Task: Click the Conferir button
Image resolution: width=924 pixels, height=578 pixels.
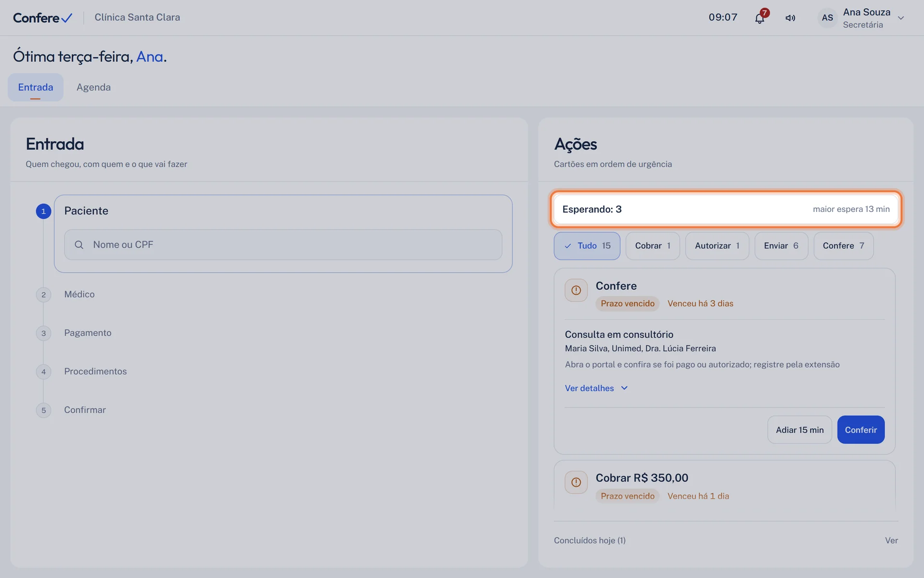Action: coord(860,430)
